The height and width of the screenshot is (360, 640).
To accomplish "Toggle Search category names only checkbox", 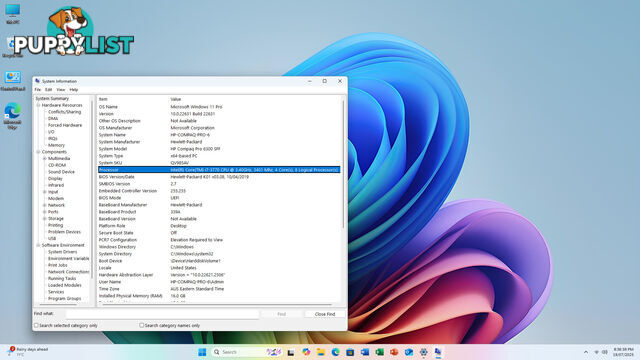I will pos(142,325).
